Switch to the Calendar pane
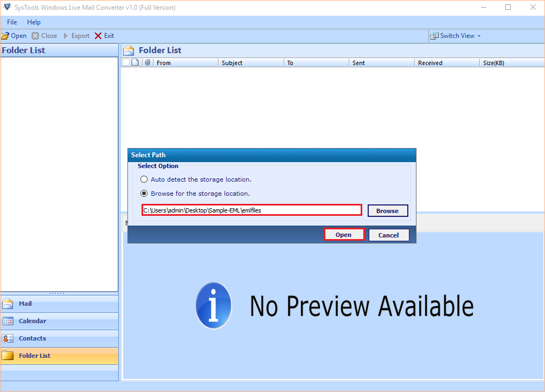Screen dimensions: 545x392 click(x=60, y=321)
